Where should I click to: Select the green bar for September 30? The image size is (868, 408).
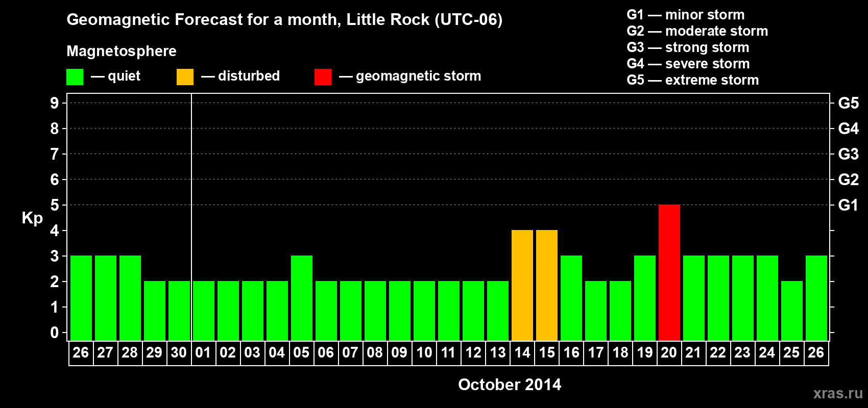click(179, 311)
